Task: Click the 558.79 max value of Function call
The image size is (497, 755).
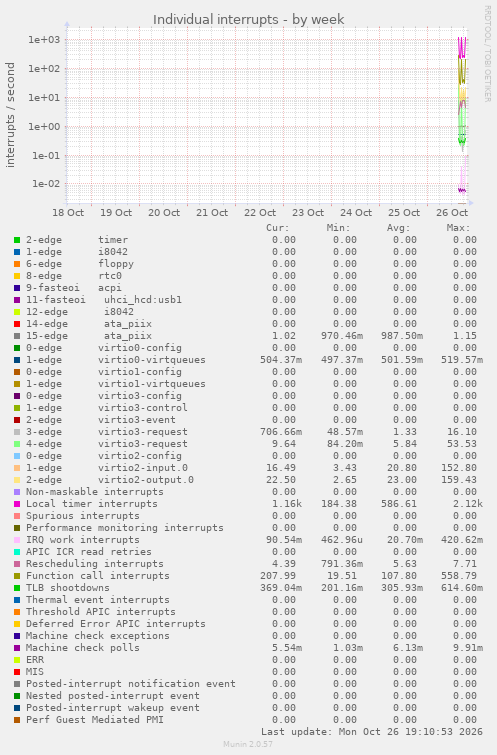Action: coord(458,576)
